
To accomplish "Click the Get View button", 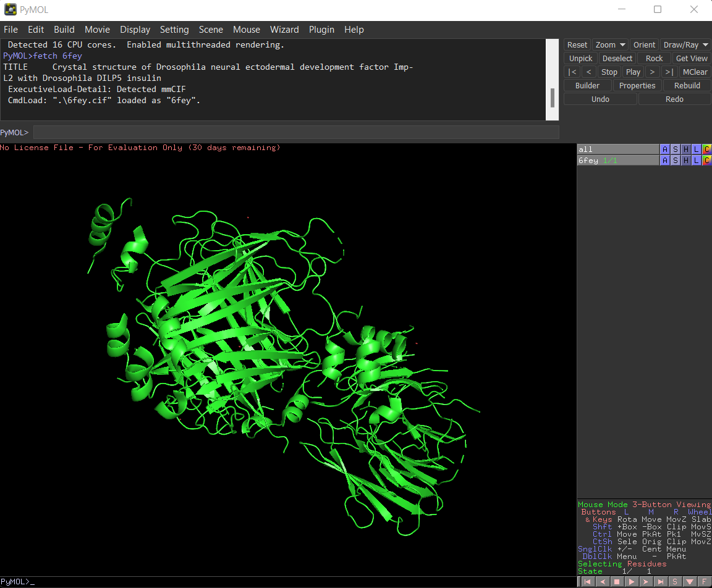I will pyautogui.click(x=691, y=58).
